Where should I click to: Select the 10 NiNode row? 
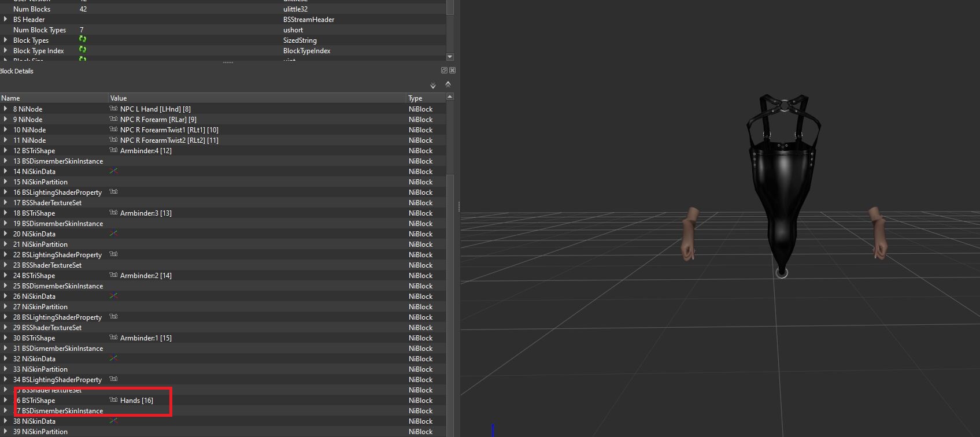(x=223, y=129)
